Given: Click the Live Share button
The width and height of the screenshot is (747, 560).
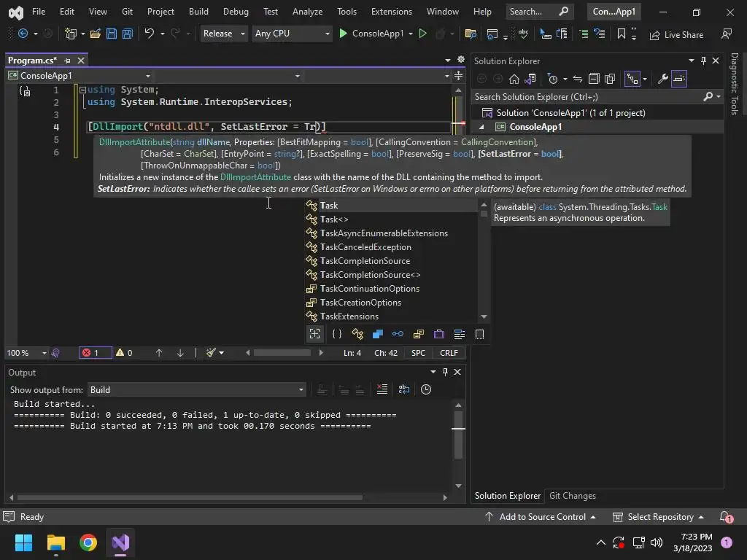Looking at the screenshot, I should (x=676, y=35).
